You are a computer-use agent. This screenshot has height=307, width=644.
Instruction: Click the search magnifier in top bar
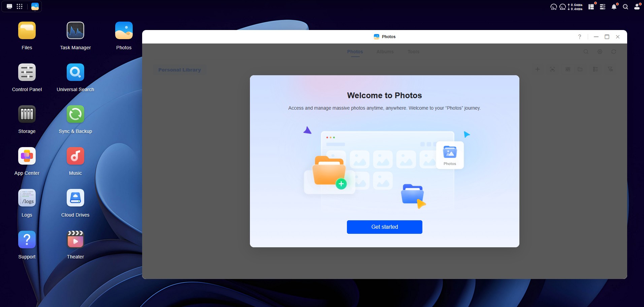(x=625, y=7)
